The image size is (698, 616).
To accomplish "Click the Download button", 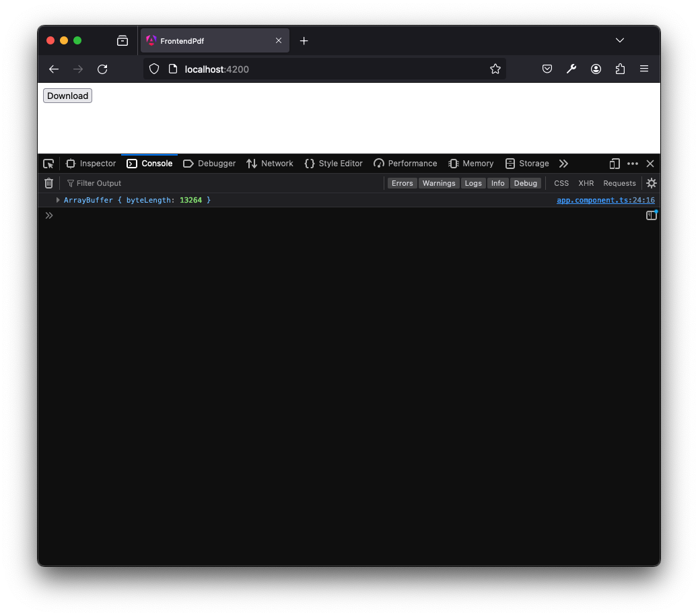I will point(67,95).
